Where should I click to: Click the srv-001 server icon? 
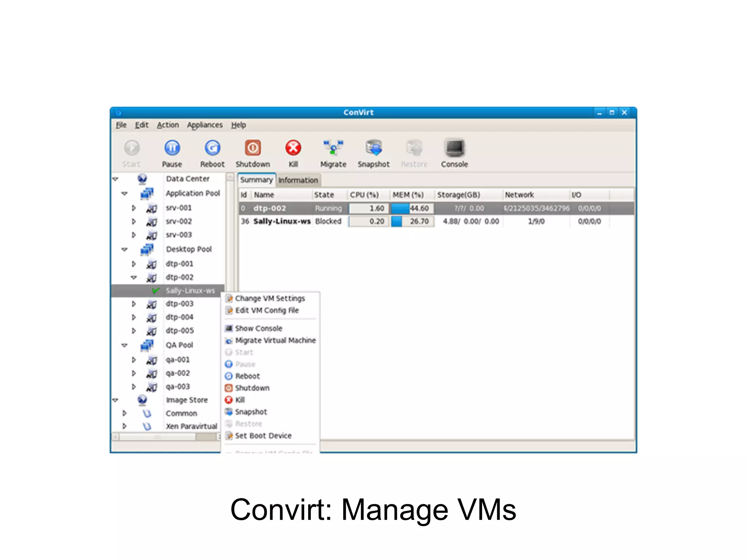pyautogui.click(x=152, y=208)
